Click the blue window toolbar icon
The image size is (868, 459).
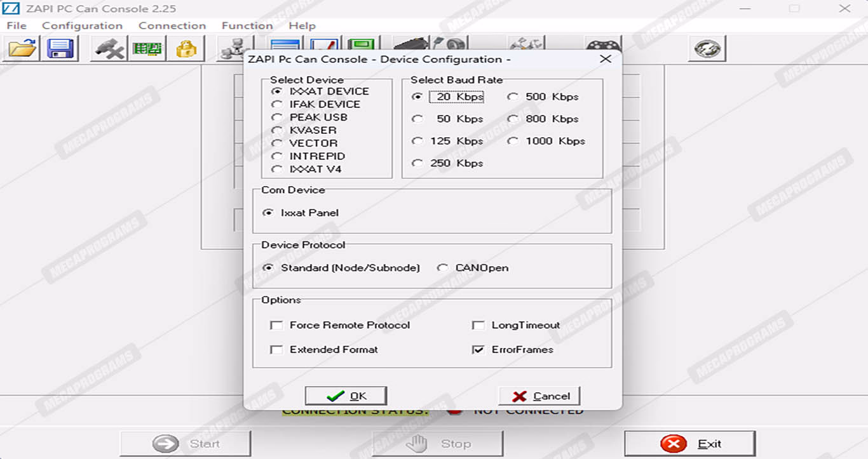[x=285, y=43]
